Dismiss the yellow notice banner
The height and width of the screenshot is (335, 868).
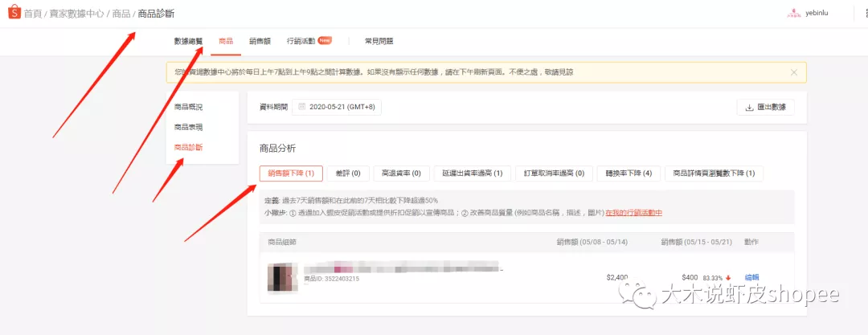click(x=794, y=72)
